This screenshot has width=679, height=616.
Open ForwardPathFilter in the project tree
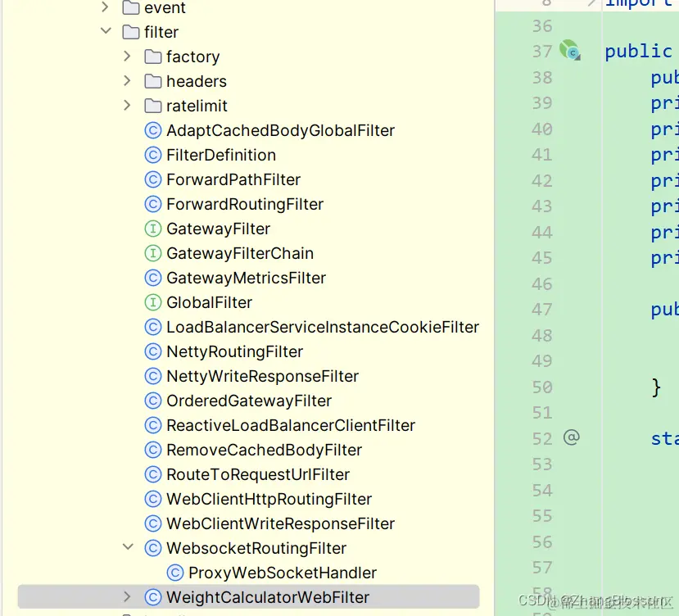tap(233, 179)
